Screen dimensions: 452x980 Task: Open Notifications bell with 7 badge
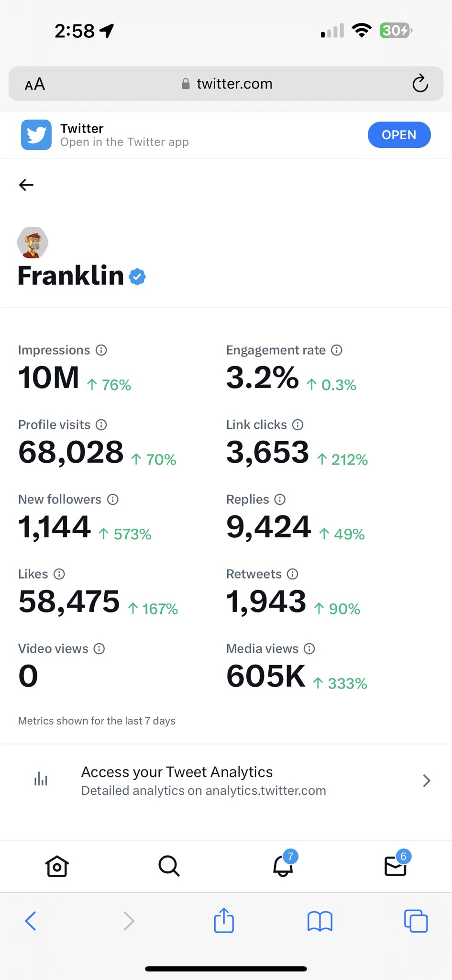pos(283,865)
